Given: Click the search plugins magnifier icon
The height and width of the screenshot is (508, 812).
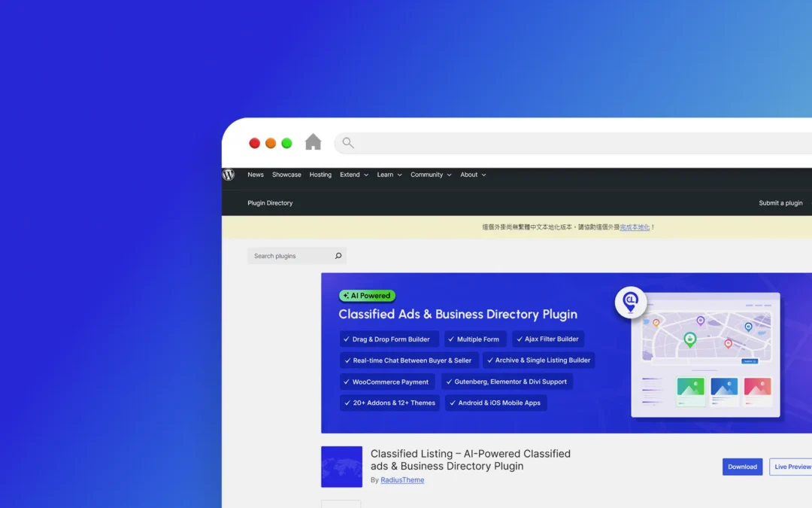Looking at the screenshot, I should [x=338, y=256].
